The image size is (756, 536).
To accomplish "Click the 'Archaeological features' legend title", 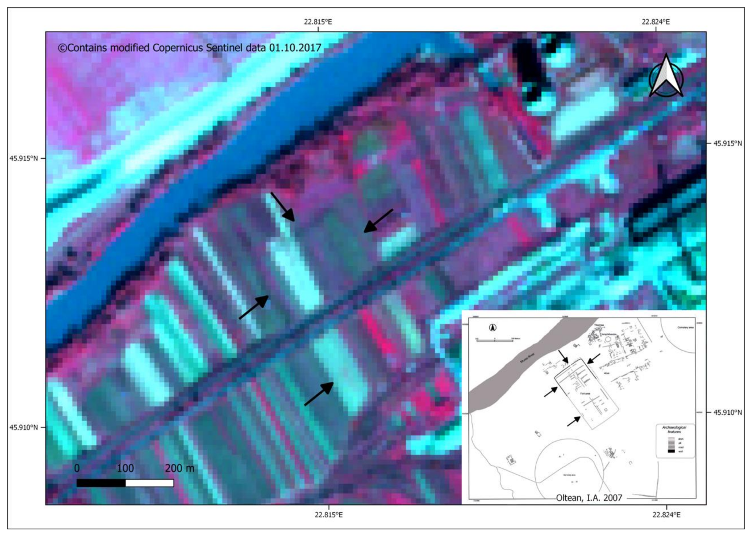I will point(674,430).
